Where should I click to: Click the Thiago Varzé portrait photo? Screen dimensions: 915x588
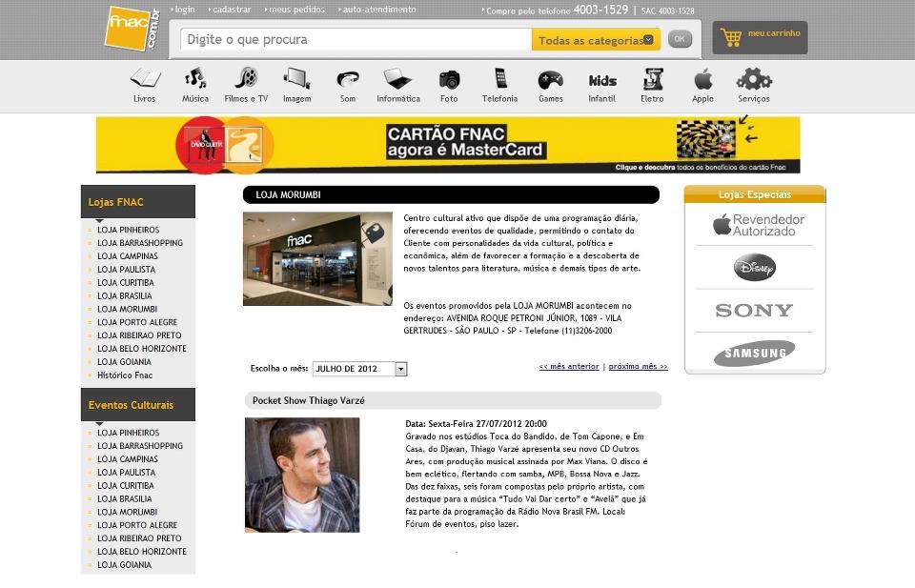click(x=302, y=475)
